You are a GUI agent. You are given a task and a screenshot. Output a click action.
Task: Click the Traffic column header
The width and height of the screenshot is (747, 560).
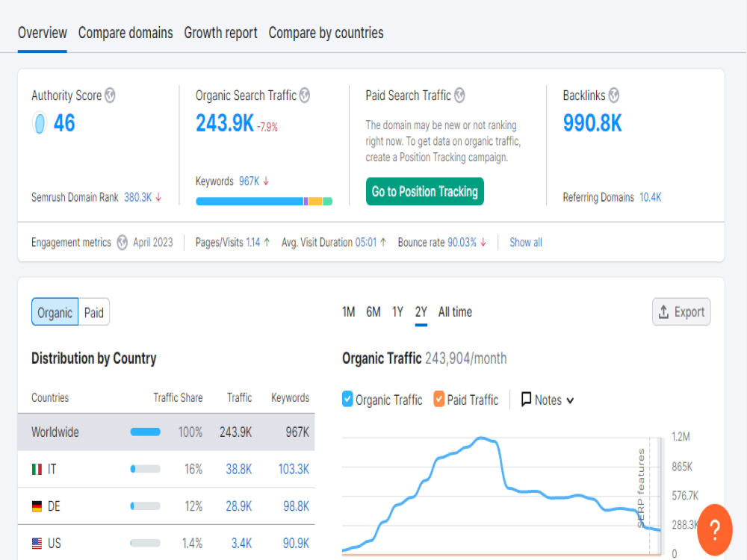tap(239, 398)
